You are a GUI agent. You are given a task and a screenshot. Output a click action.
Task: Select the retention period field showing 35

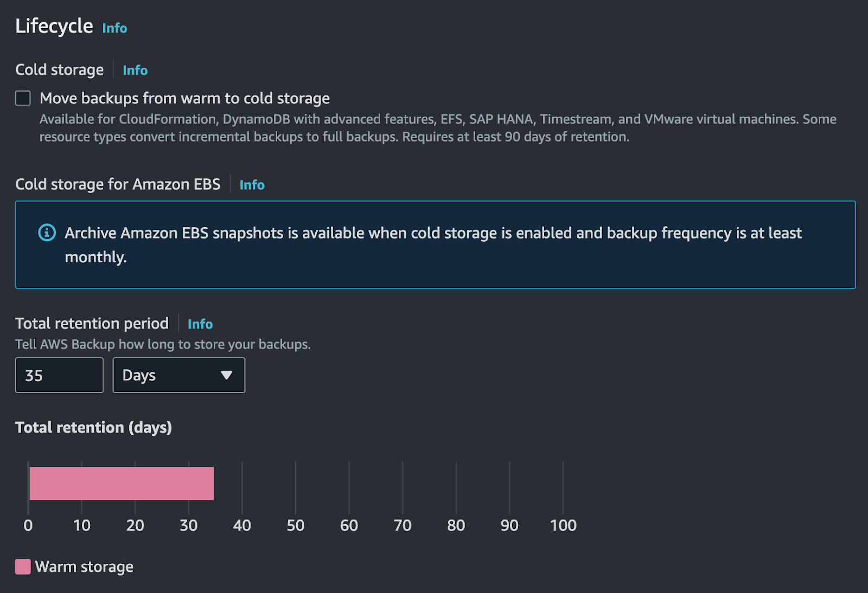59,375
